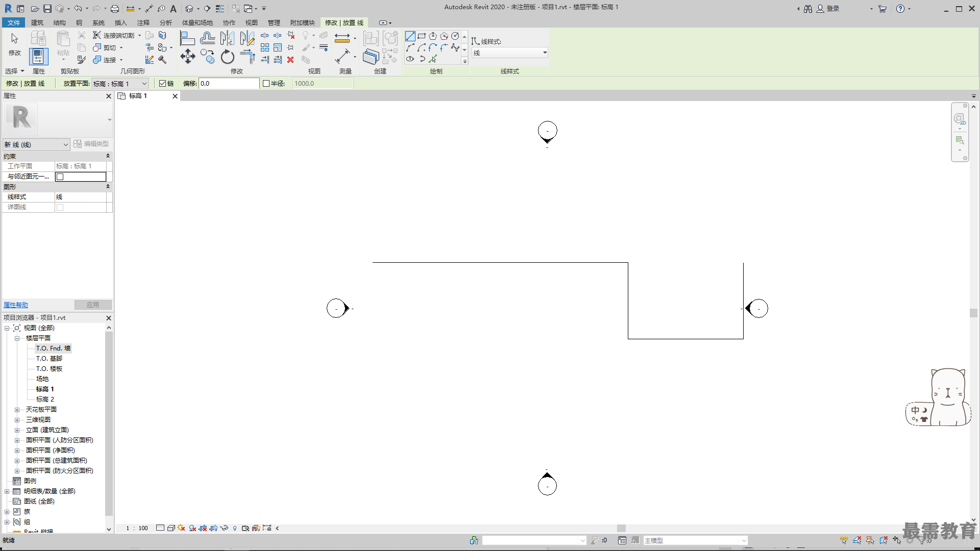Collapse the 楼层平面 tree node

[17, 338]
